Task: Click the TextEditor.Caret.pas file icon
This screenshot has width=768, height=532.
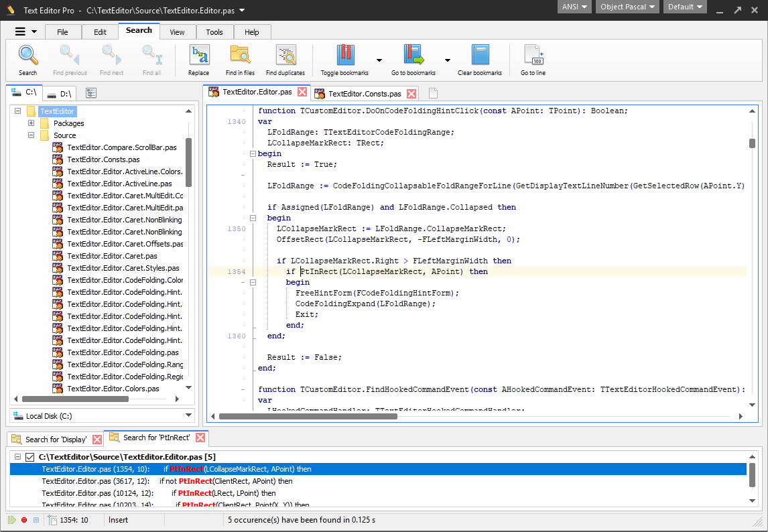Action: tap(58, 256)
